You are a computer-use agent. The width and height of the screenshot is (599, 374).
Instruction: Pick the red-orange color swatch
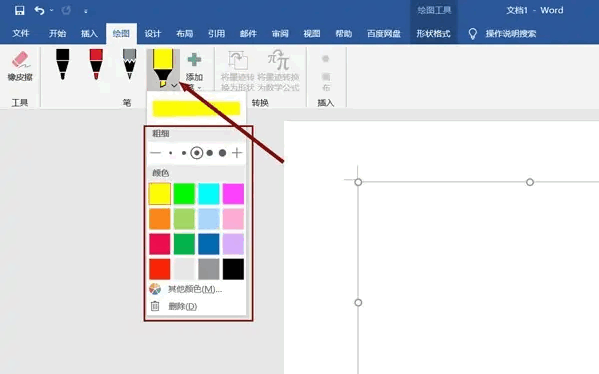pyautogui.click(x=160, y=269)
